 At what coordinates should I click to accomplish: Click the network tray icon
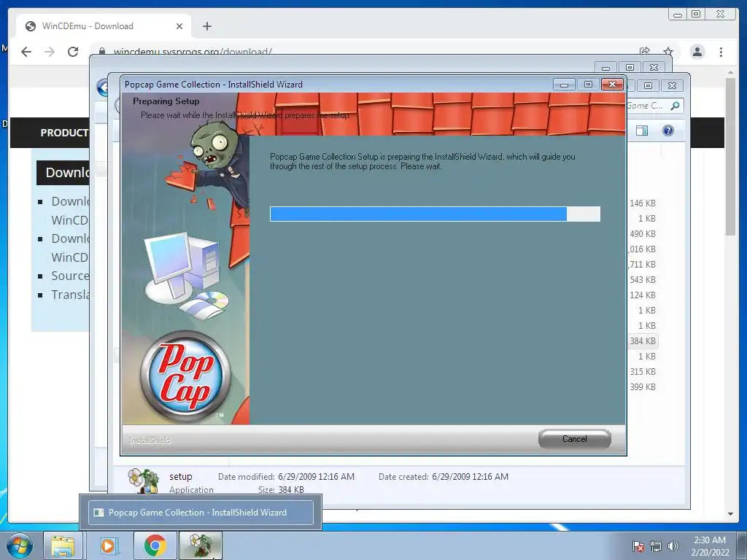click(656, 546)
